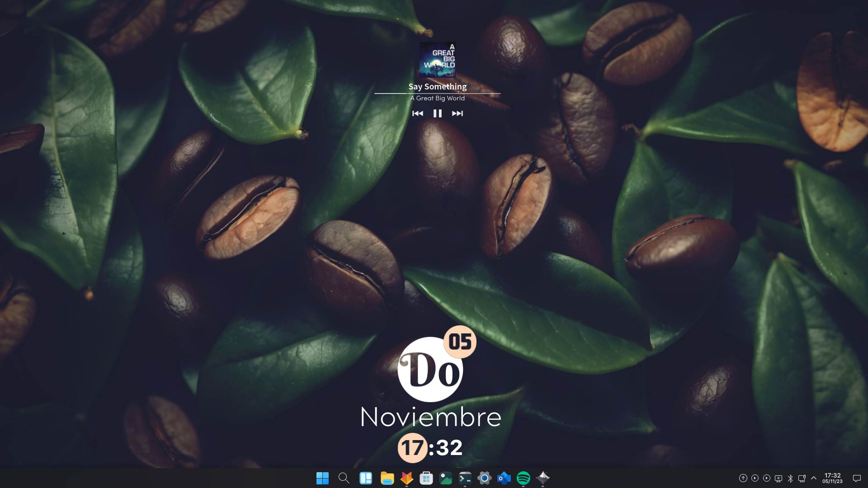Open the gear Settings app icon

click(484, 478)
